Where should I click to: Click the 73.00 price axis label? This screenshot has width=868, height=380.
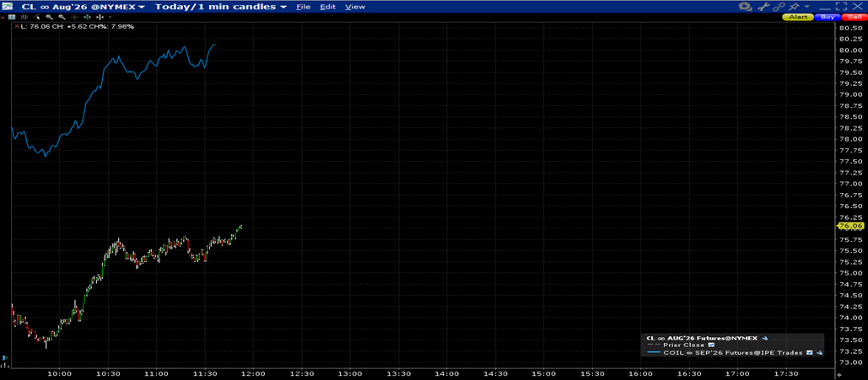(850, 362)
